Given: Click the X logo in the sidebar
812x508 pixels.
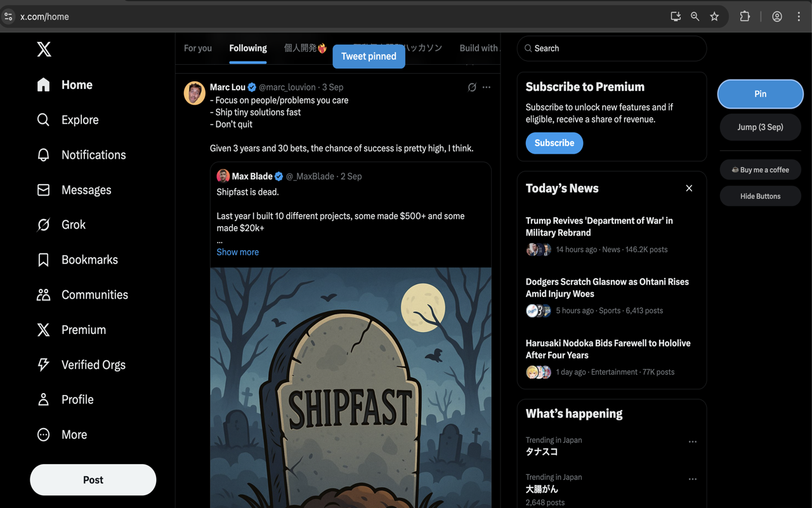Looking at the screenshot, I should 44,50.
